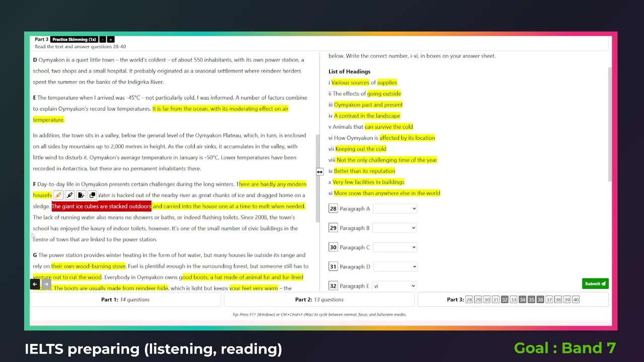Click the reading passage vertical scrollbar

coord(317,178)
